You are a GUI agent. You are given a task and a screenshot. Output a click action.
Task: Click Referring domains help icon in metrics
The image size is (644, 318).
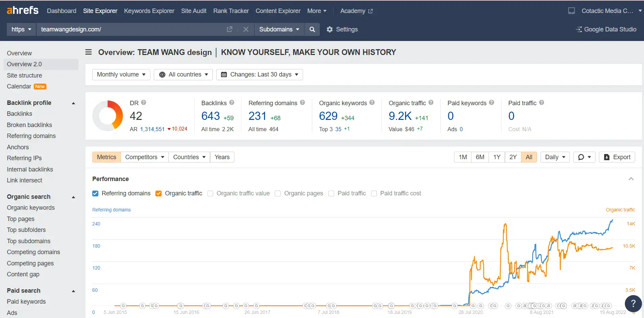click(x=302, y=102)
